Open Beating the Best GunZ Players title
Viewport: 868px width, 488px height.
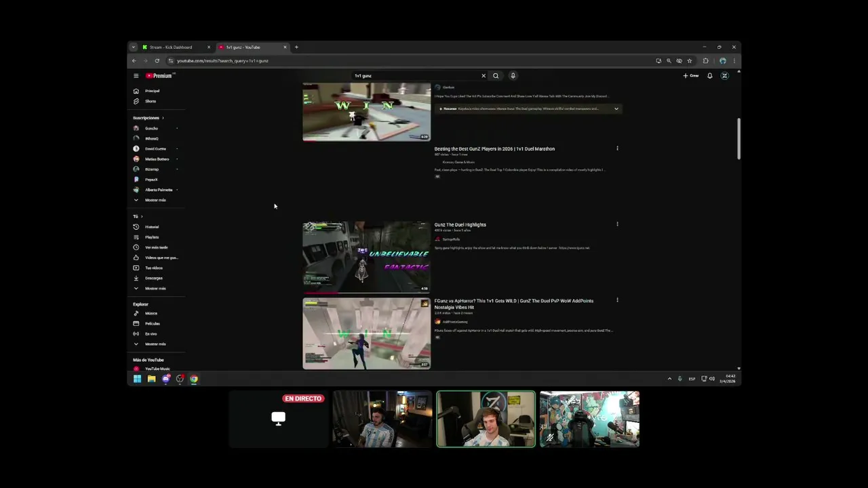[x=494, y=148]
